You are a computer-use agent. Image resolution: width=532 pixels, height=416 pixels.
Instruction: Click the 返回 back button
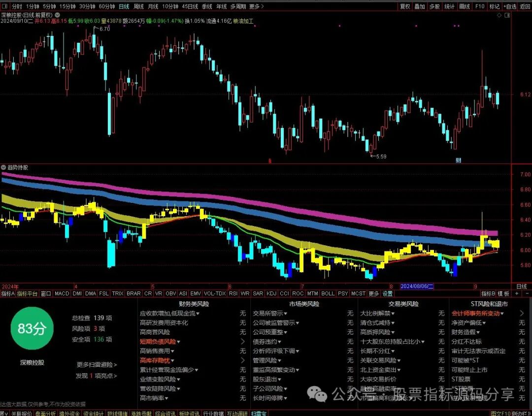tap(525, 6)
